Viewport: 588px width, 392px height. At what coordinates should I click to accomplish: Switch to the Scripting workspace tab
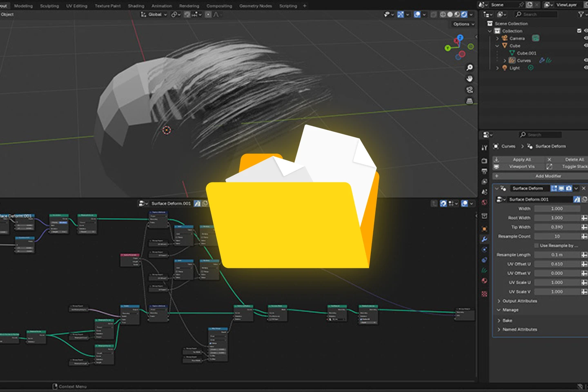tap(288, 6)
